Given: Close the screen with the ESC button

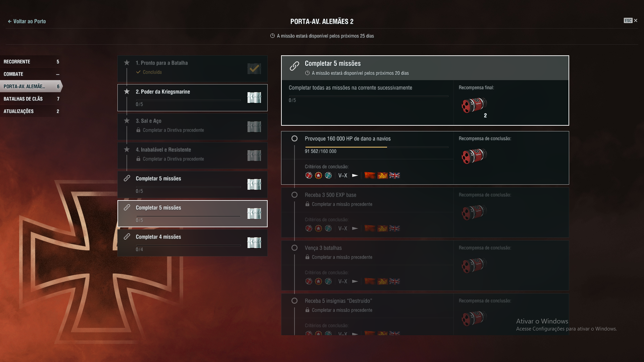Looking at the screenshot, I should point(631,20).
